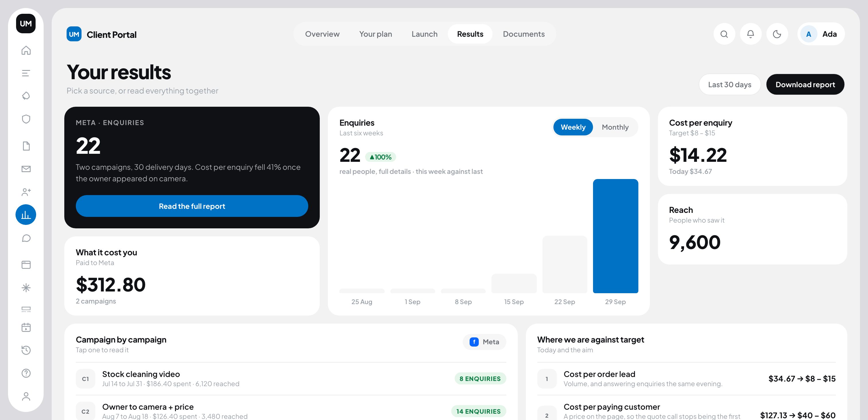Go to the Launch tab
This screenshot has width=868, height=420.
point(424,34)
